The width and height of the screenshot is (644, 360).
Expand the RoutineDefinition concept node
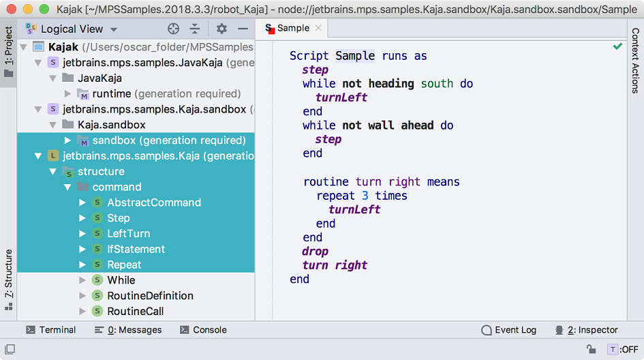[x=82, y=296]
